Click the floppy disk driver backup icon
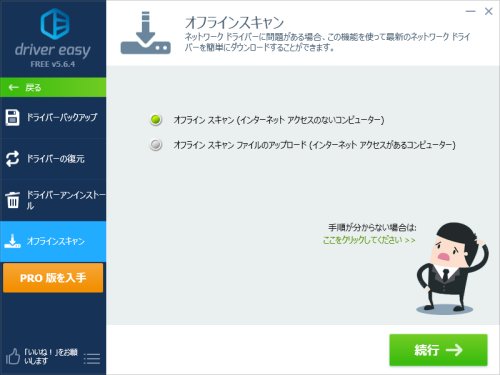 (x=13, y=117)
